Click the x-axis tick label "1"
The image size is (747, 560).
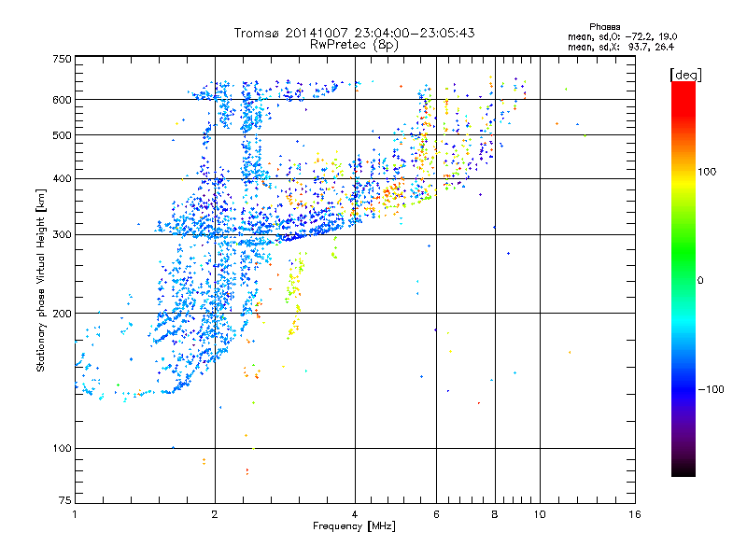coord(75,514)
